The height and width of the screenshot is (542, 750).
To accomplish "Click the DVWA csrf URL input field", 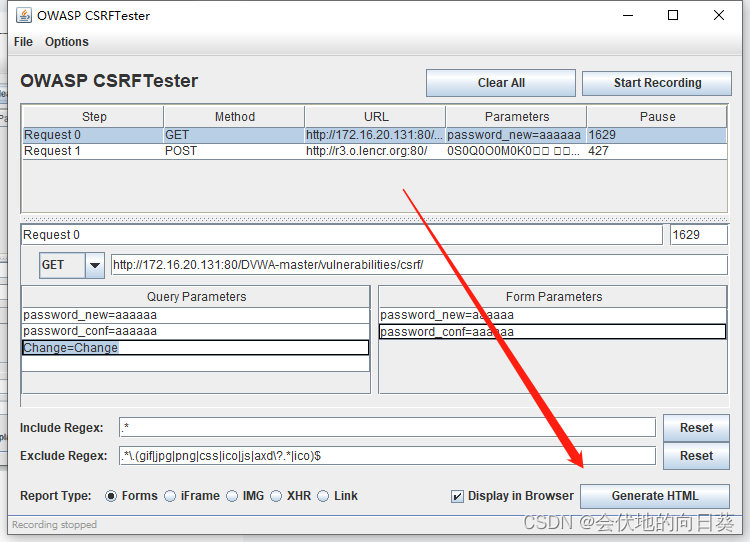I will (x=419, y=265).
